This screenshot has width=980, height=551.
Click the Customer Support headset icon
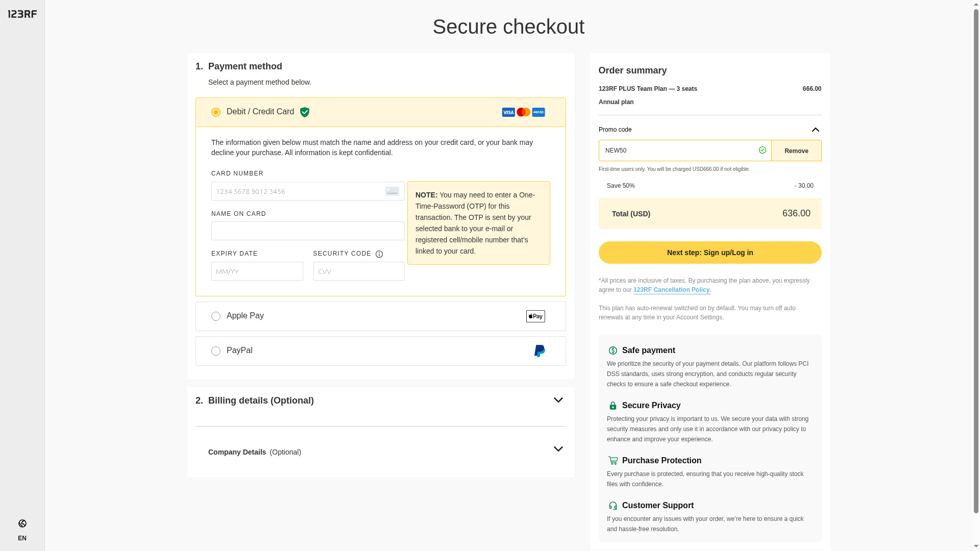(613, 506)
